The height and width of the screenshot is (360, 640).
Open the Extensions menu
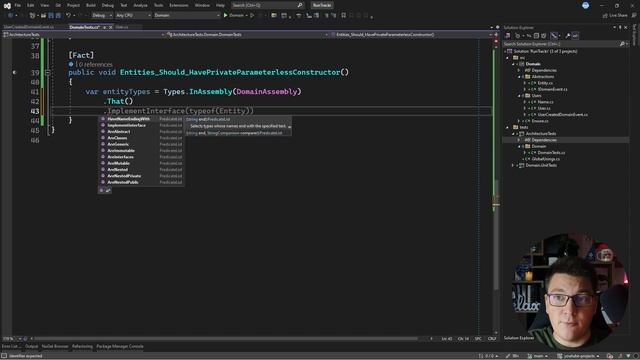[179, 5]
